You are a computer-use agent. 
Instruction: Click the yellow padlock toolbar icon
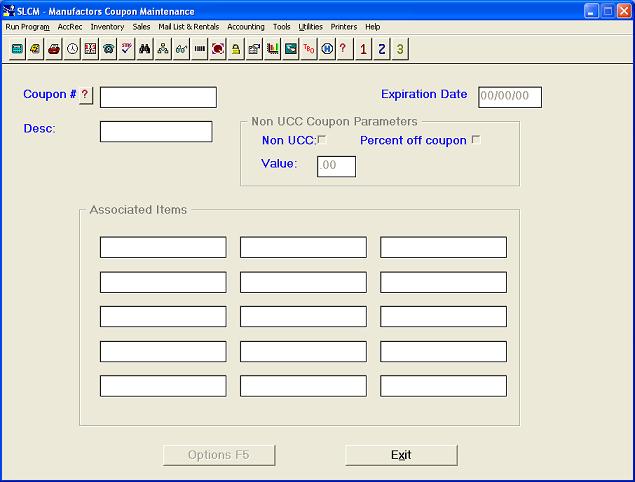pyautogui.click(x=235, y=48)
